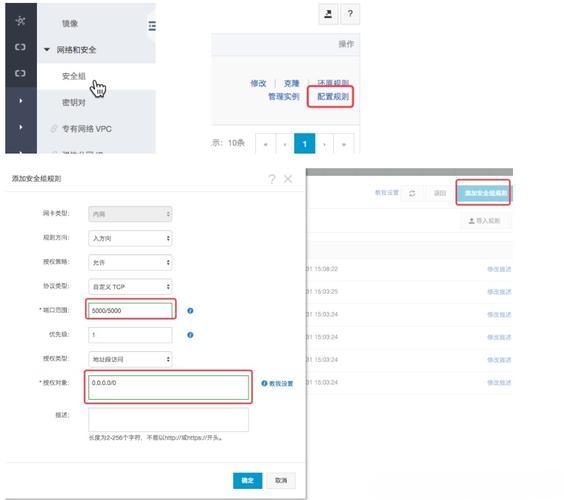Click the refresh icon in rules toolbar
Viewport: 564px width, 500px height.
pyautogui.click(x=412, y=193)
